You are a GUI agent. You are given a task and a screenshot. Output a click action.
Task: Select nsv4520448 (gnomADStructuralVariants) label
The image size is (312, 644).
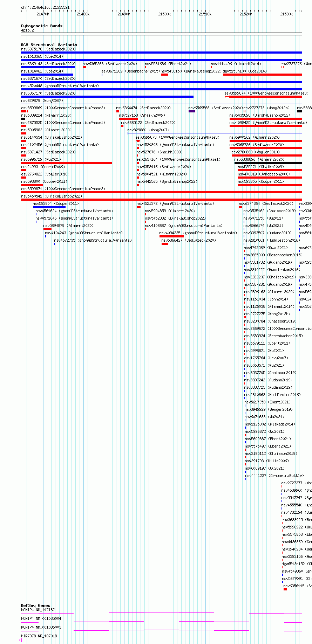(x=60, y=86)
